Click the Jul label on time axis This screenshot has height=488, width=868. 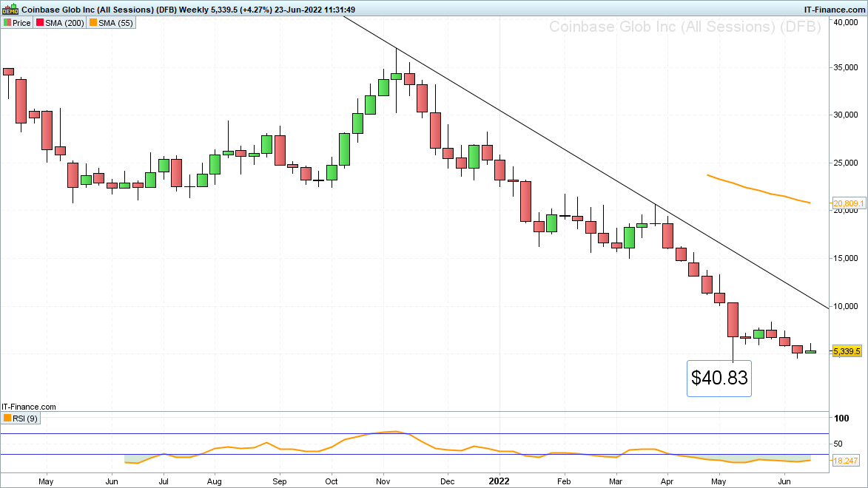tap(164, 481)
